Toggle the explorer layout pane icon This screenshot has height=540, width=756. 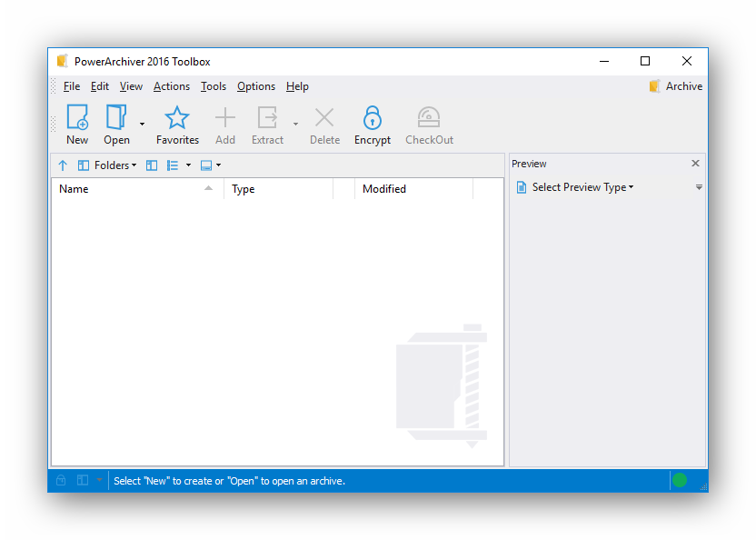[x=152, y=165]
